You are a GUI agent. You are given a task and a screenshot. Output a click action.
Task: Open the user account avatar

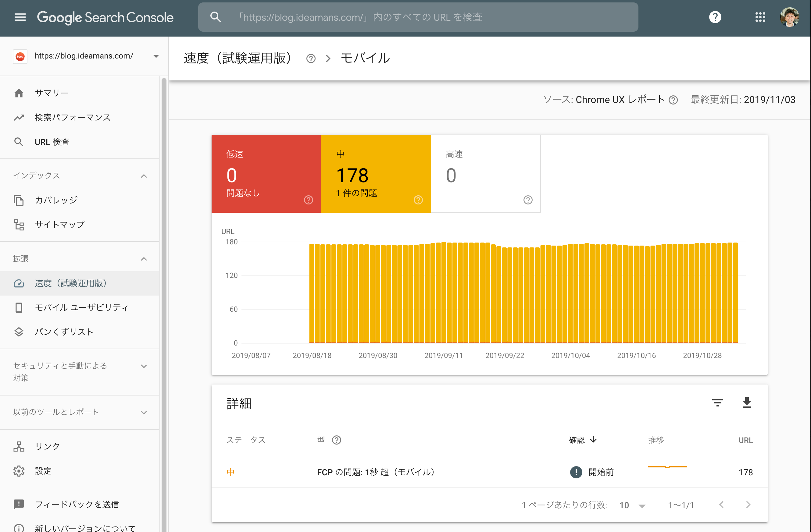click(789, 17)
